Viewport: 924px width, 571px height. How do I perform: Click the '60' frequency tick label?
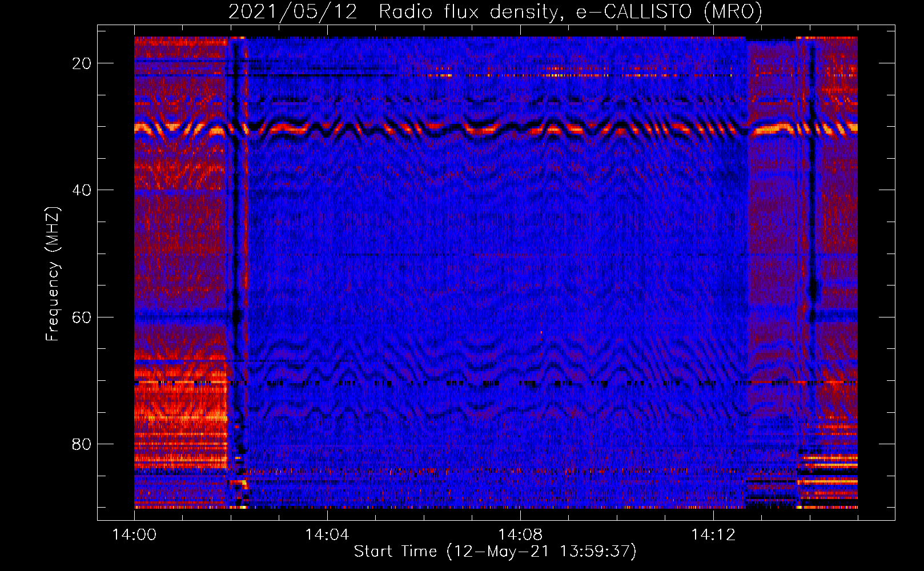coord(82,317)
